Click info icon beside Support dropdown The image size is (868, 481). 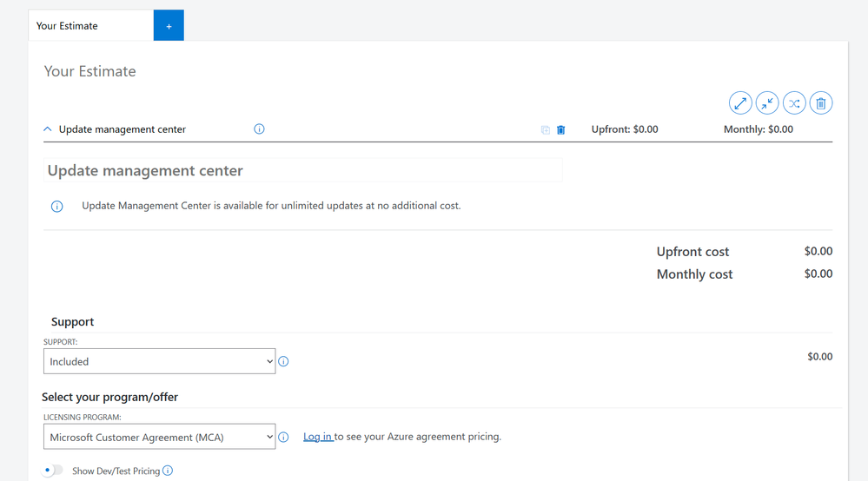[x=283, y=361]
